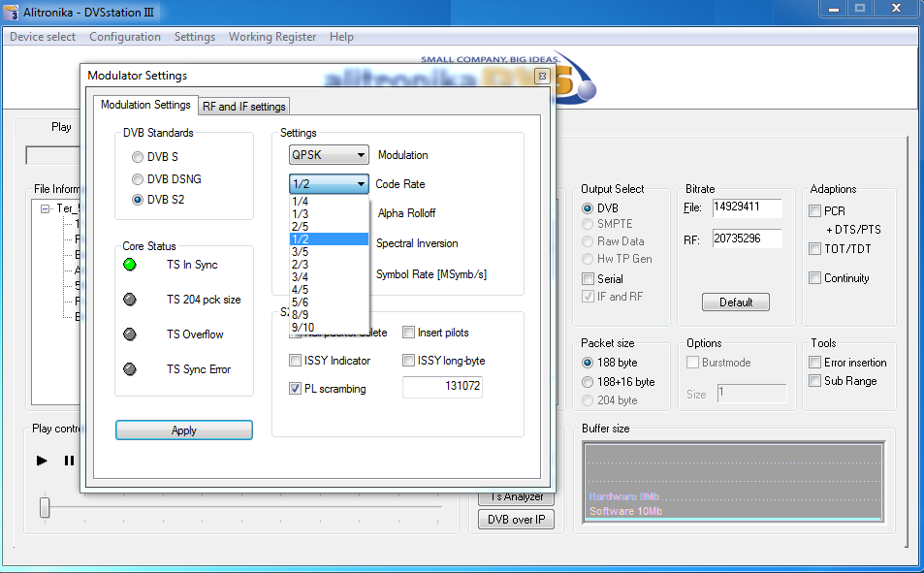Click the playback position slider handle
Screen dimensions: 924x573
[x=45, y=506]
